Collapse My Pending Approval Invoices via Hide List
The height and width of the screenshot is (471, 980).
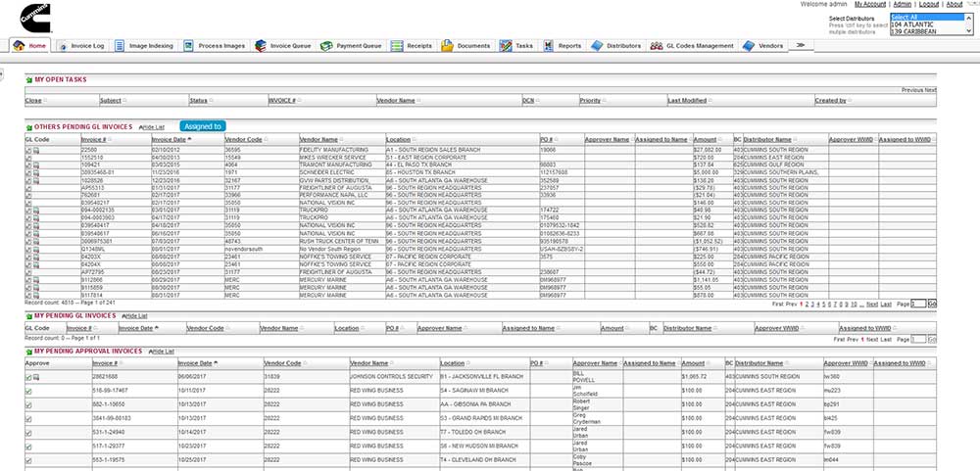(159, 351)
